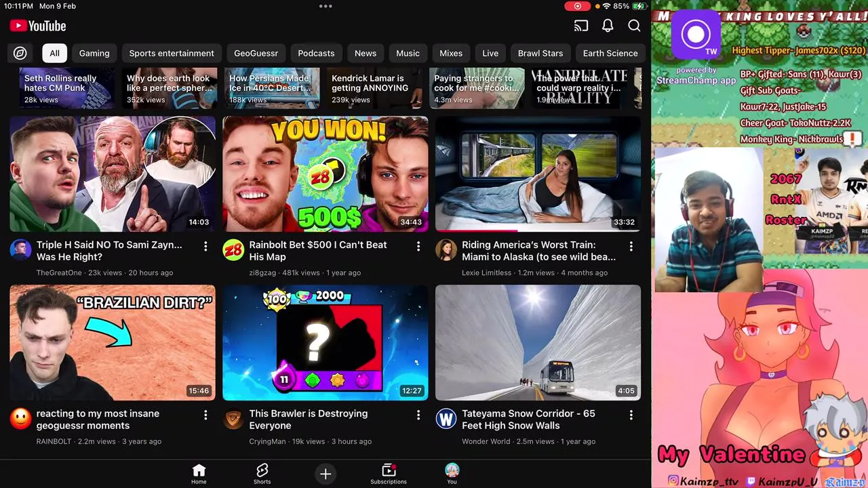
Task: Select the GeoGuessr filter chip
Action: pyautogui.click(x=256, y=53)
